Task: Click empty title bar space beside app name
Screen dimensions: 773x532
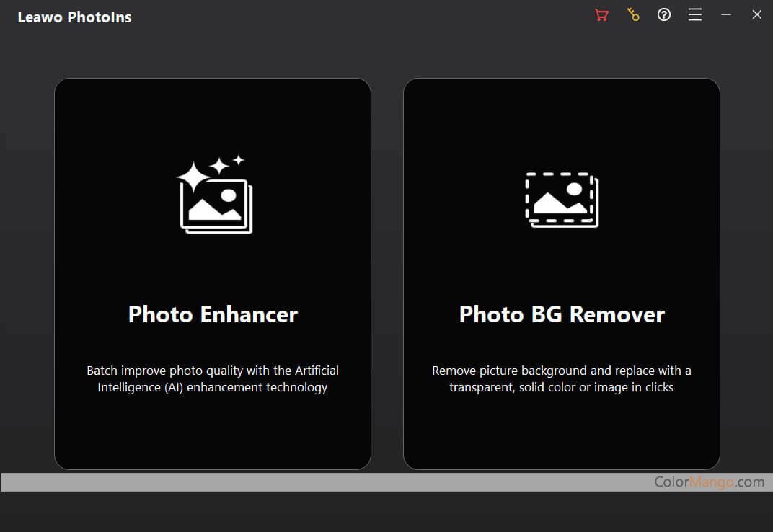Action: pos(361,16)
